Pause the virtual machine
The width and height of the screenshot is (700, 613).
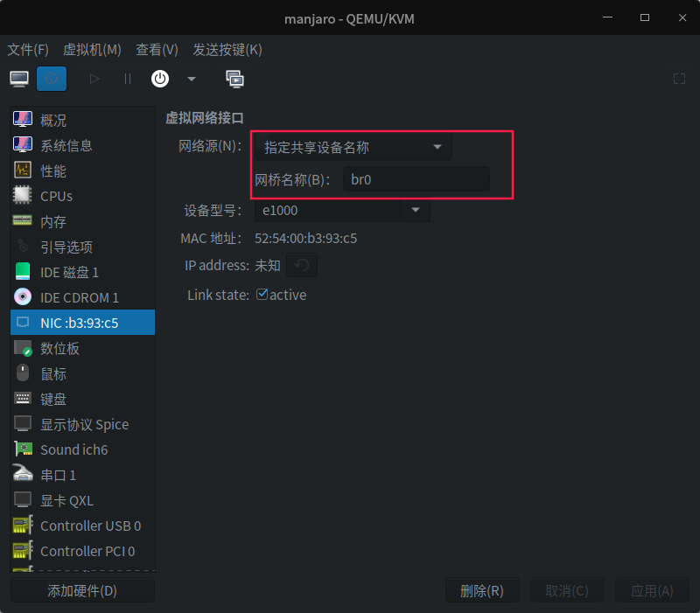(x=128, y=79)
